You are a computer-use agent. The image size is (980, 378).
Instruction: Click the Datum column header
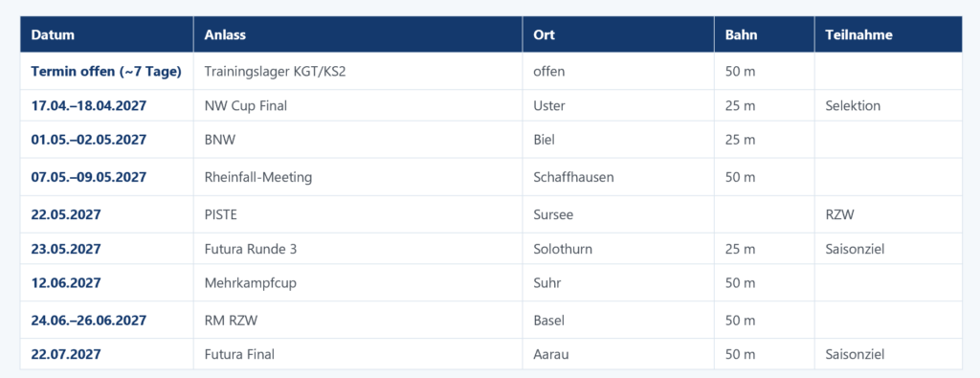[107, 34]
